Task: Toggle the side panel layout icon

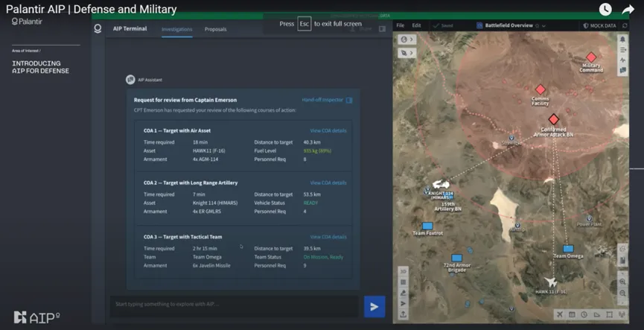Action: point(382,29)
